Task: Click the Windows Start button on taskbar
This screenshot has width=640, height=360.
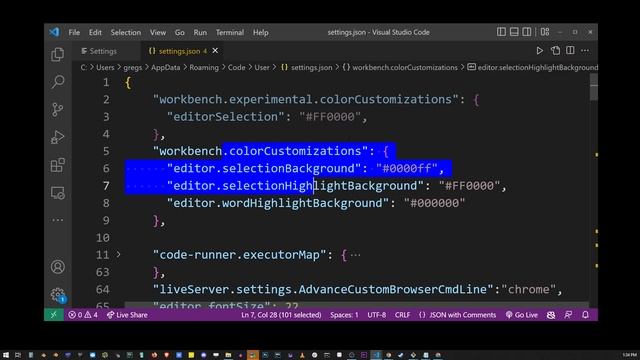Action: coord(6,355)
